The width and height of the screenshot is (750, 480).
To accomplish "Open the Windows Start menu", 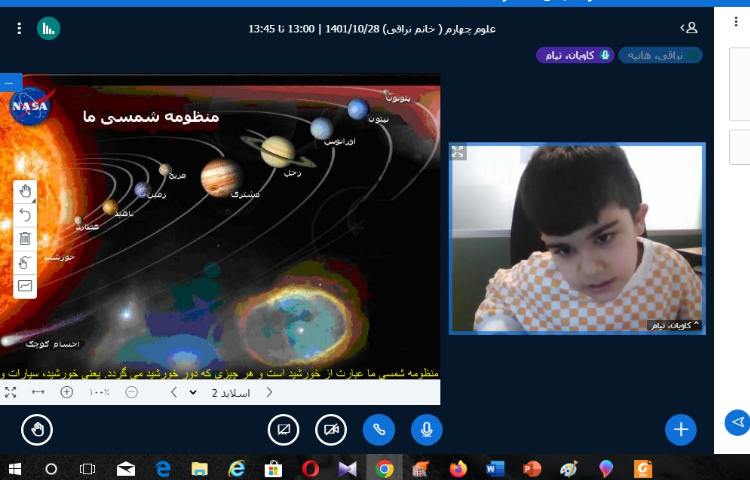I will coord(15,469).
